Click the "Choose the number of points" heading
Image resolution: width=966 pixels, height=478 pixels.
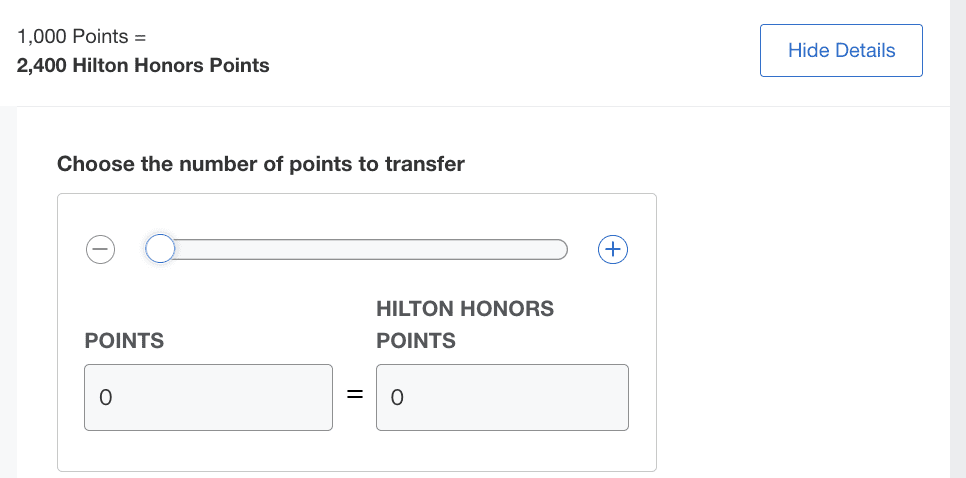click(x=261, y=164)
